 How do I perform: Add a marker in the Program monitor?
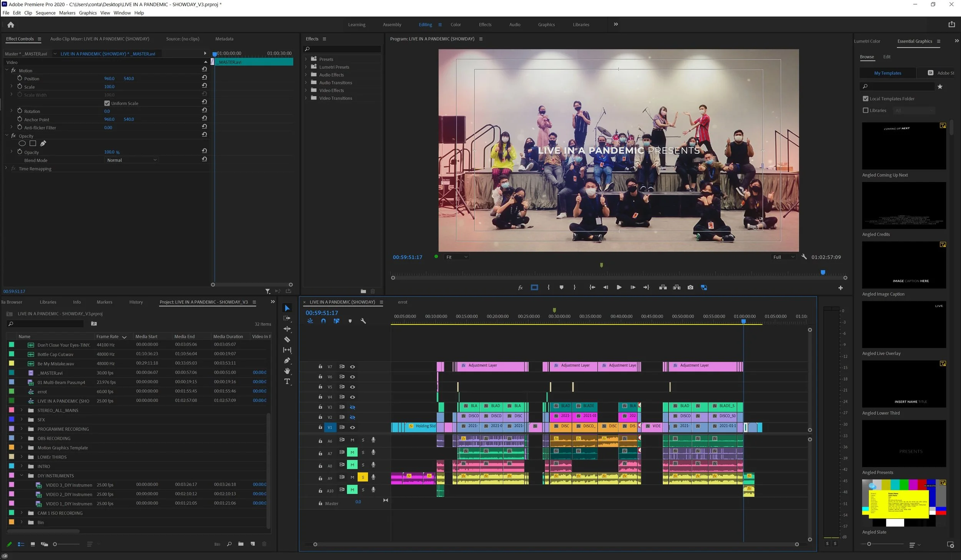coord(562,287)
